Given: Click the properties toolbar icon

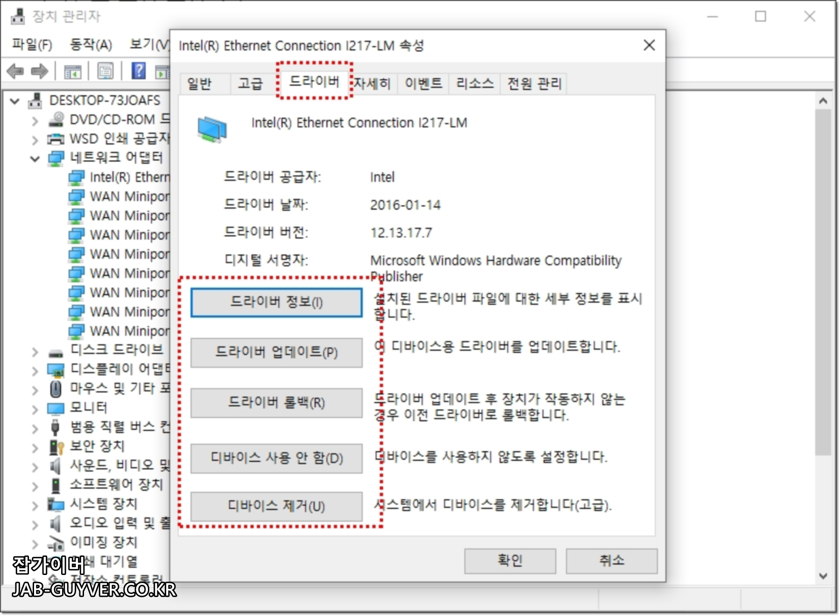Looking at the screenshot, I should [105, 71].
